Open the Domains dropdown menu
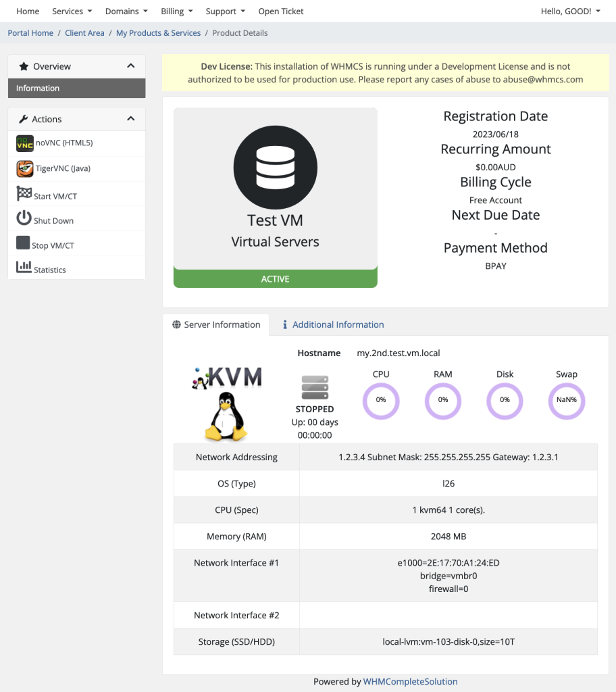 click(126, 11)
